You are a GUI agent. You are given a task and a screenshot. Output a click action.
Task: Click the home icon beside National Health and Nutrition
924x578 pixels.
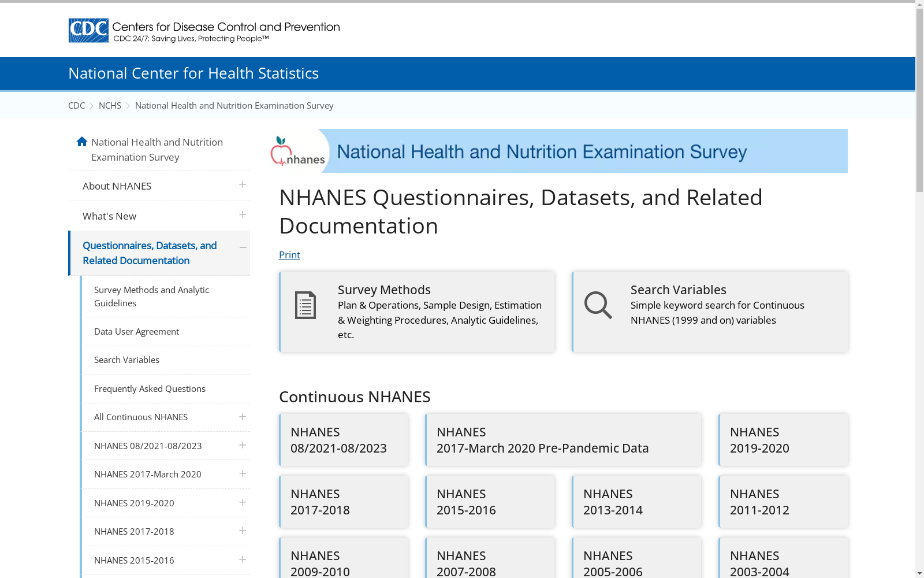[x=82, y=142]
